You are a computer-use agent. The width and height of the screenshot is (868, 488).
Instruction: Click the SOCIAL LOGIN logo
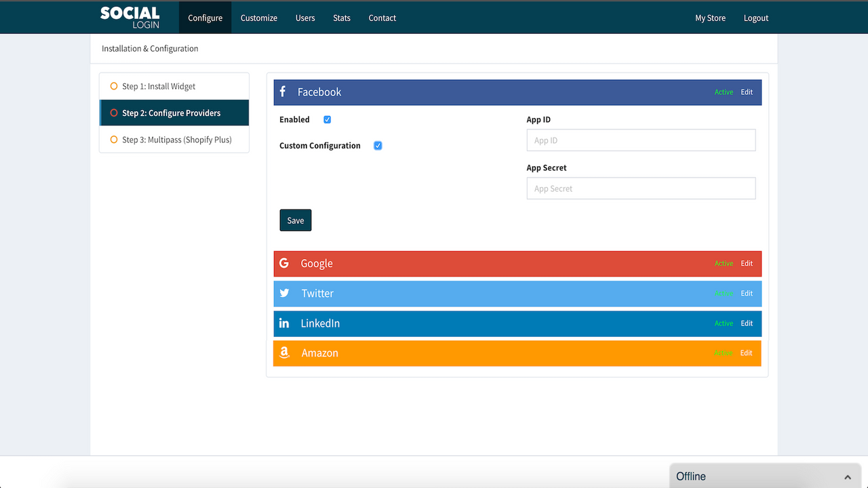(130, 17)
